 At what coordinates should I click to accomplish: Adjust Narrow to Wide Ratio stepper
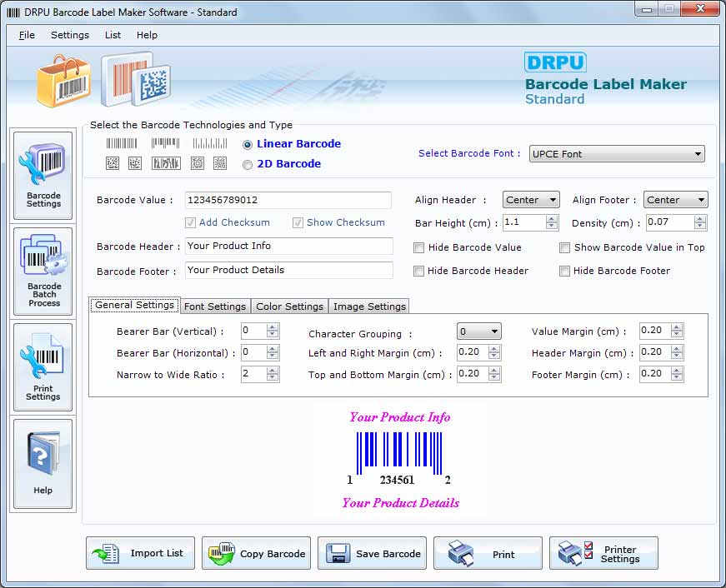coord(273,374)
